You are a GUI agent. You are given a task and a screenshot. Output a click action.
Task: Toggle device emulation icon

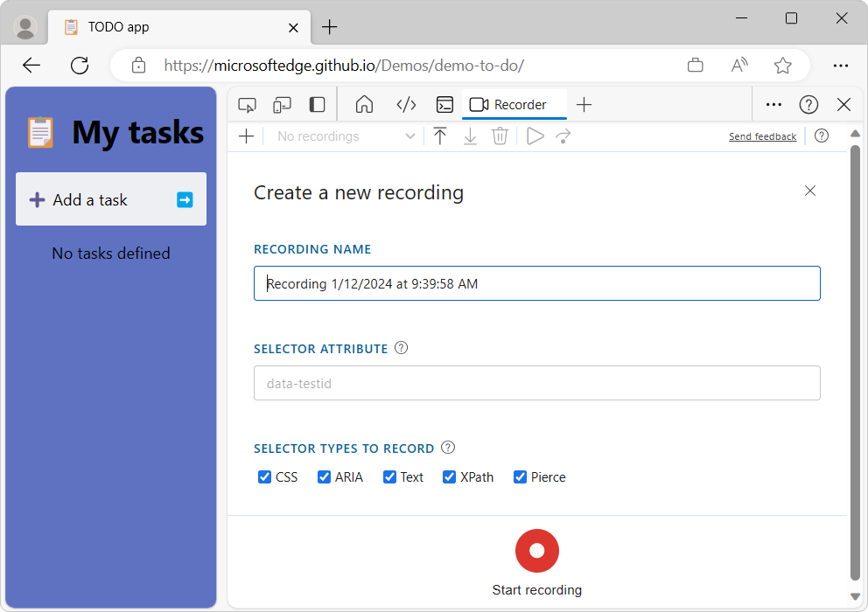pos(282,105)
